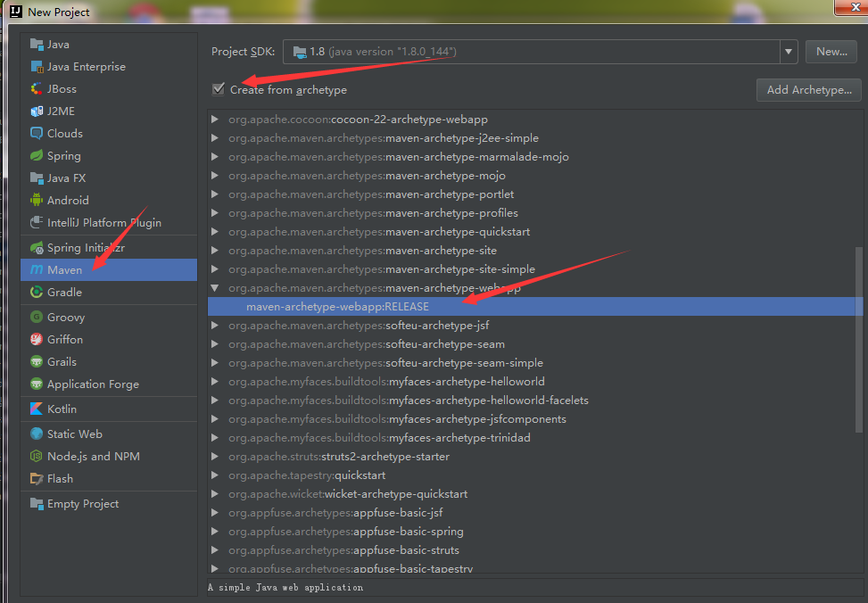Choose the Groovy G icon

point(37,318)
